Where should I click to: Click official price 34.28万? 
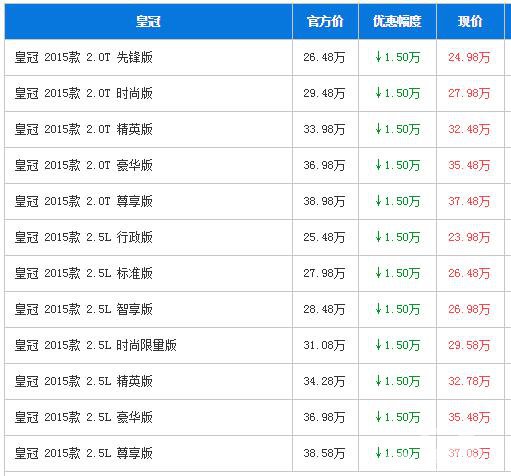[x=324, y=381]
